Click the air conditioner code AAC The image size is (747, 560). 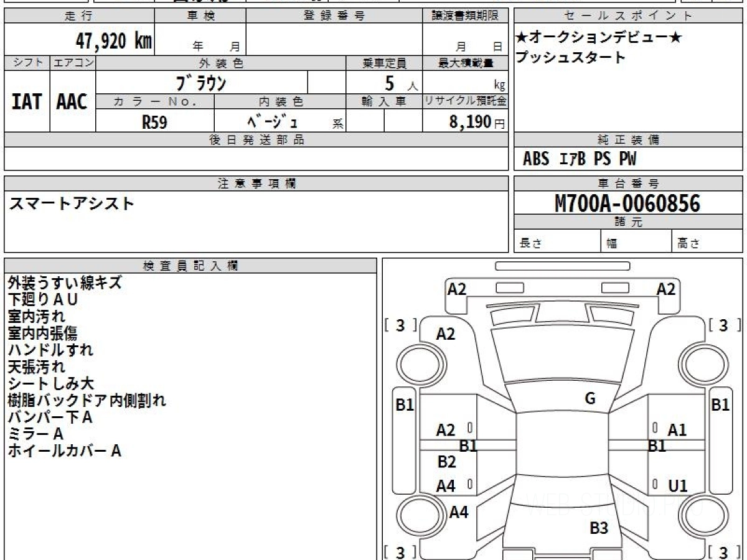[x=72, y=102]
